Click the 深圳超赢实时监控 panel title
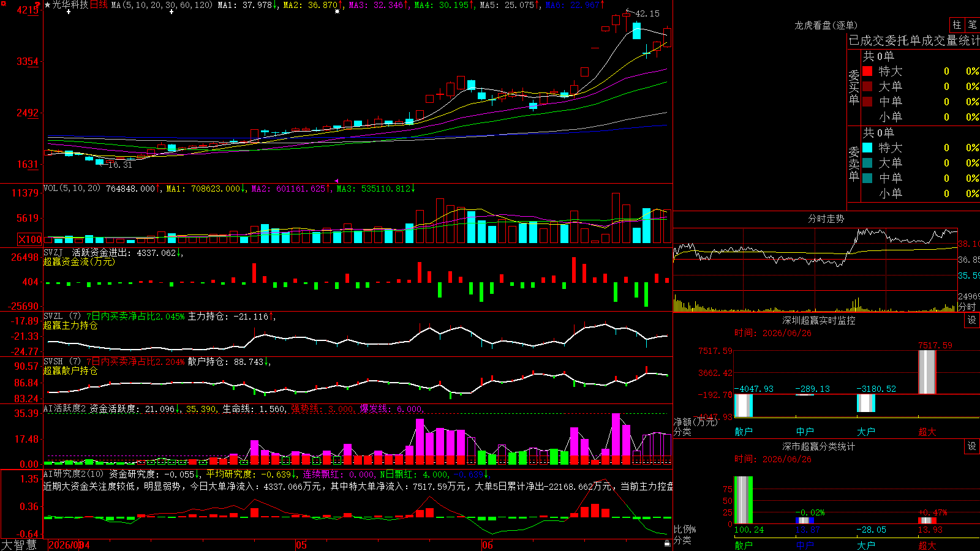 click(x=819, y=320)
